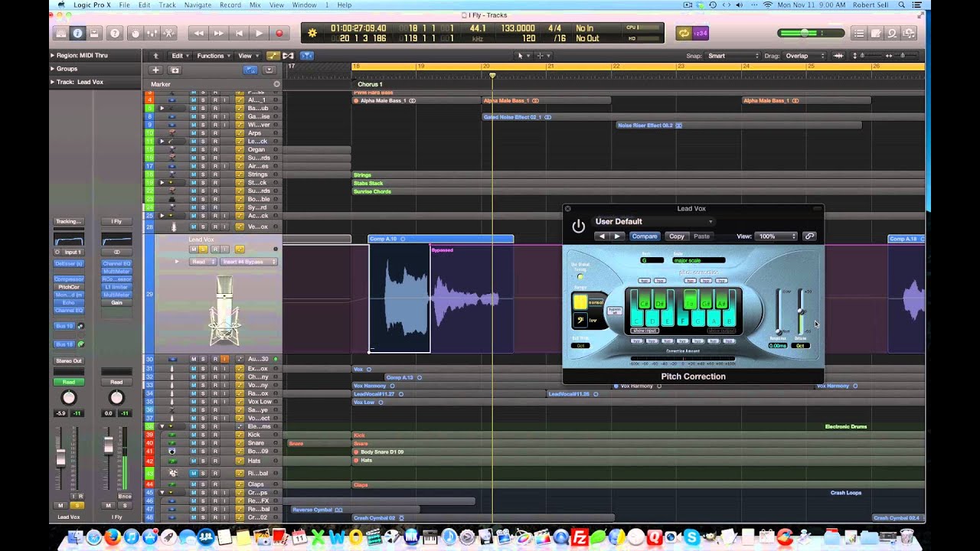
Task: Open the Insert #4 Bypass automation parameter dropdown
Action: (x=249, y=262)
